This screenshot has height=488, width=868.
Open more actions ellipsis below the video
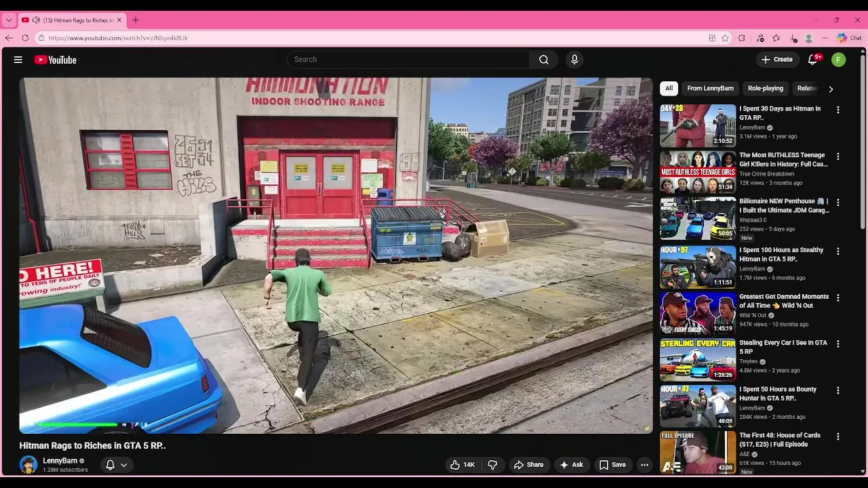click(x=644, y=465)
